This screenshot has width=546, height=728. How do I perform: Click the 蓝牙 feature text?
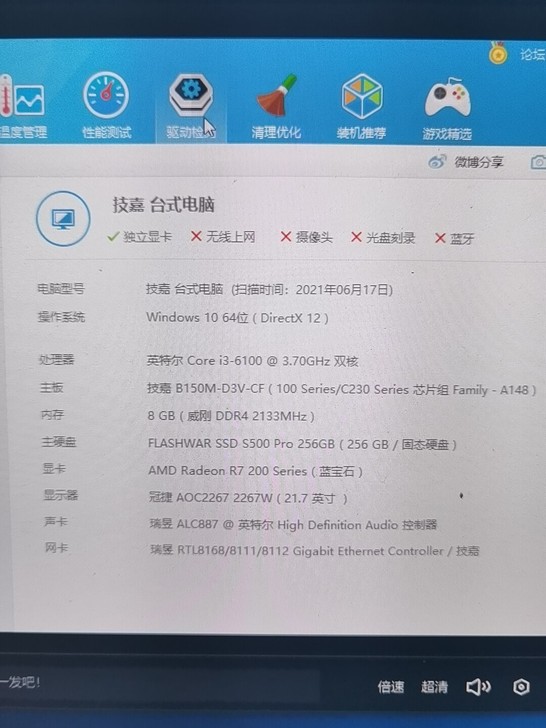462,239
